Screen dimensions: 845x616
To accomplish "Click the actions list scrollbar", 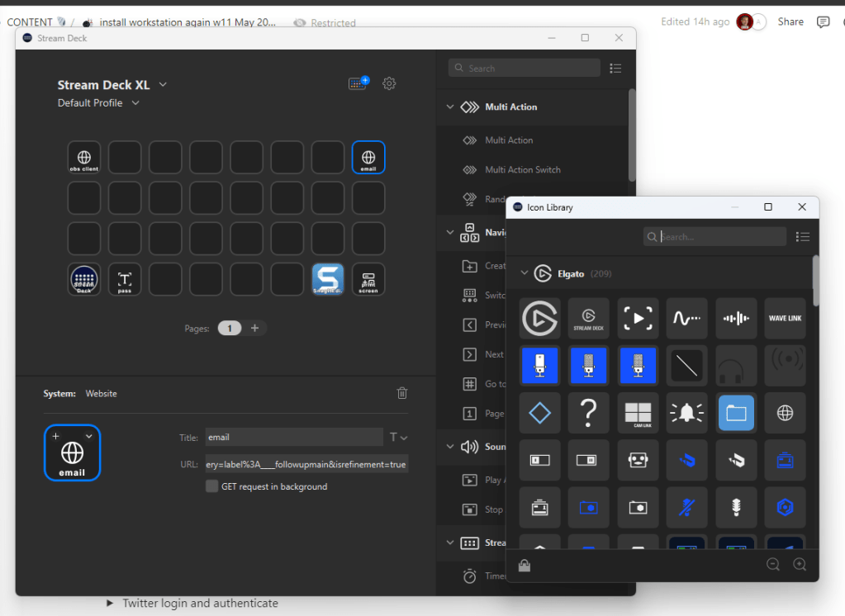I will point(632,135).
